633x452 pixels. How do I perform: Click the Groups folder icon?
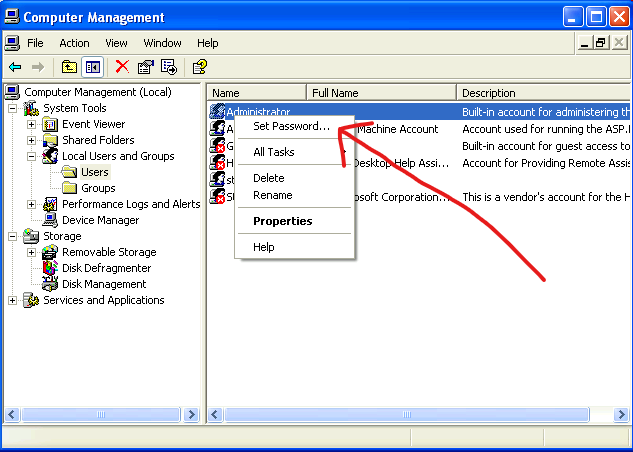click(69, 188)
